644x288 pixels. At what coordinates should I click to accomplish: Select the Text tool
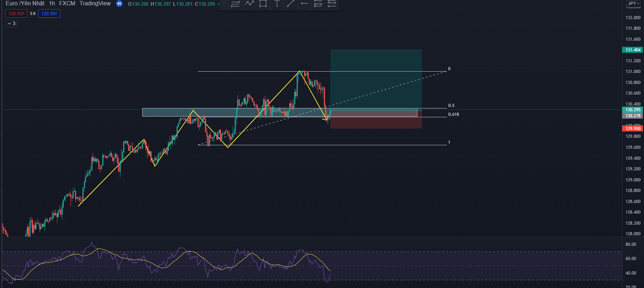pos(277,4)
